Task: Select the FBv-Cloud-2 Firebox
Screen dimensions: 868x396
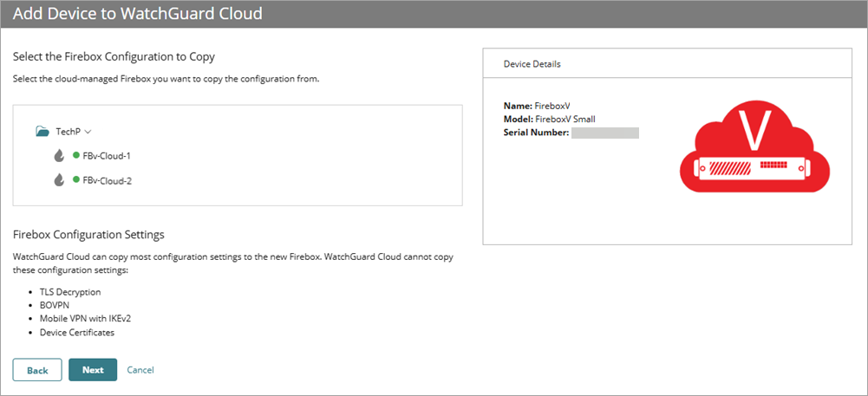Action: pyautogui.click(x=107, y=179)
